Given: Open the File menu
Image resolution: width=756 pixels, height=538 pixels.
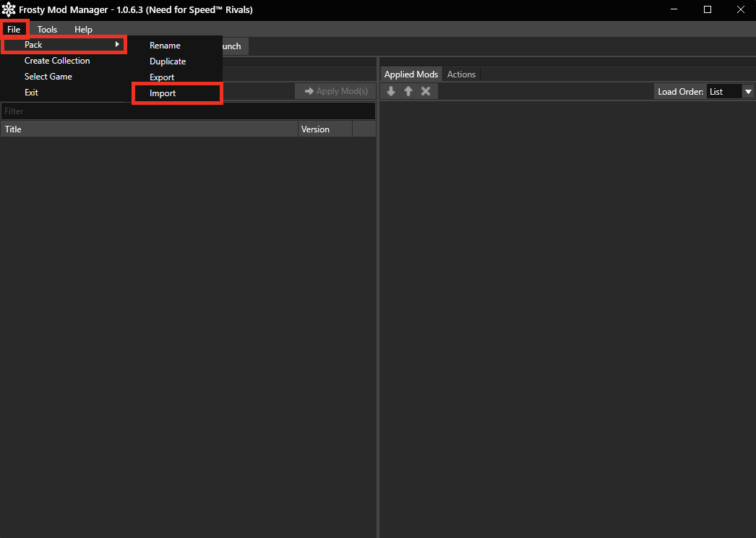Looking at the screenshot, I should pyautogui.click(x=14, y=30).
